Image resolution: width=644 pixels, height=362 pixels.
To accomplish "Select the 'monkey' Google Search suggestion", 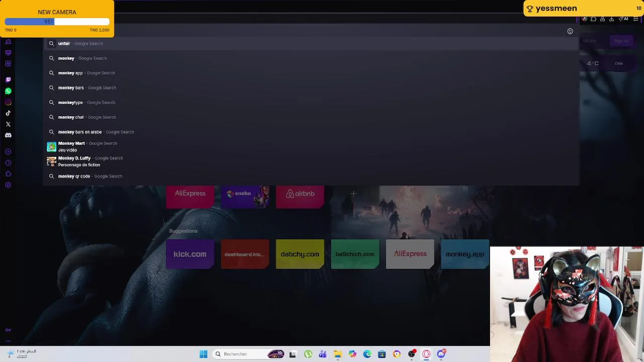I will pyautogui.click(x=311, y=58).
